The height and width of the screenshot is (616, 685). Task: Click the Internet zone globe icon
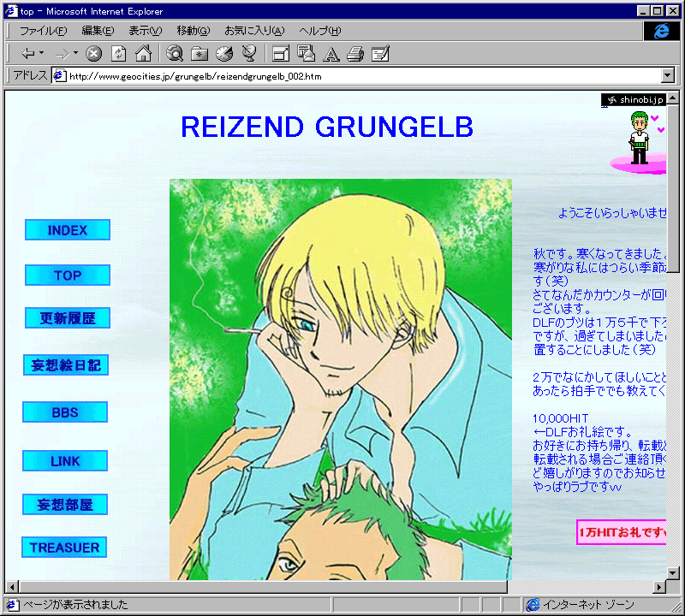[x=533, y=605]
